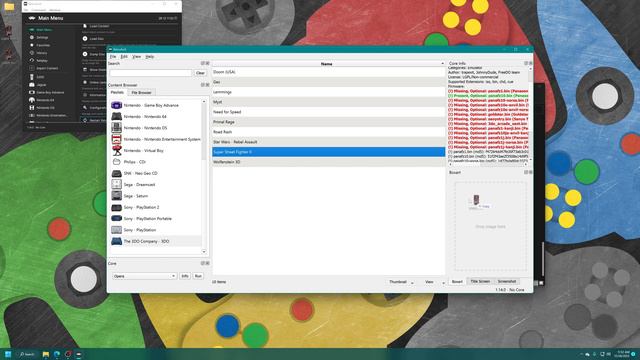Focus the Search input field
This screenshot has height=360, width=640.
[150, 73]
